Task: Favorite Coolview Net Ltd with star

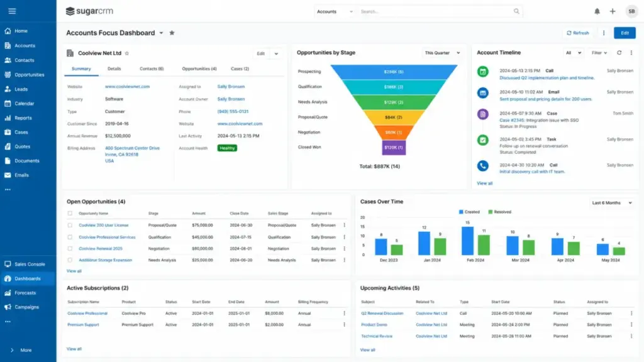Action: [x=127, y=53]
